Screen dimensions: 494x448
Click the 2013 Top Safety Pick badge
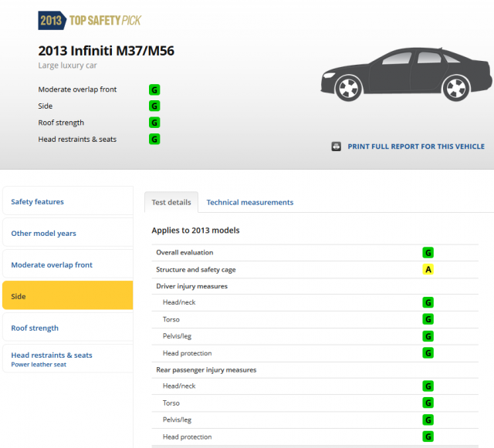(x=90, y=20)
